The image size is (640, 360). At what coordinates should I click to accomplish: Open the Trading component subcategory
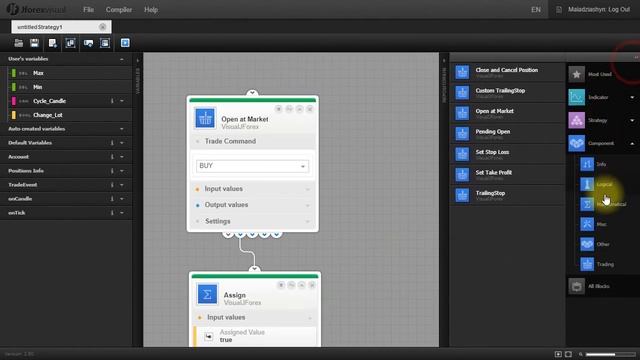click(x=587, y=264)
